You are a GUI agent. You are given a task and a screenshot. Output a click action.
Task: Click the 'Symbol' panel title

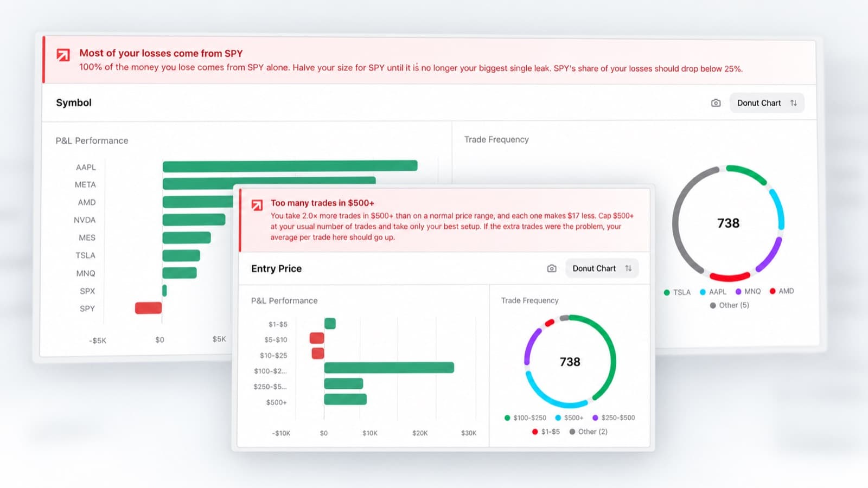[x=74, y=102]
